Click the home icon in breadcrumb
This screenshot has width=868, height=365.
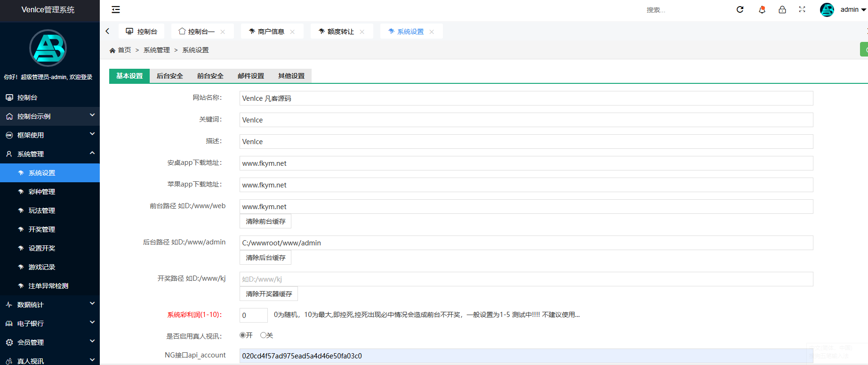pos(113,50)
